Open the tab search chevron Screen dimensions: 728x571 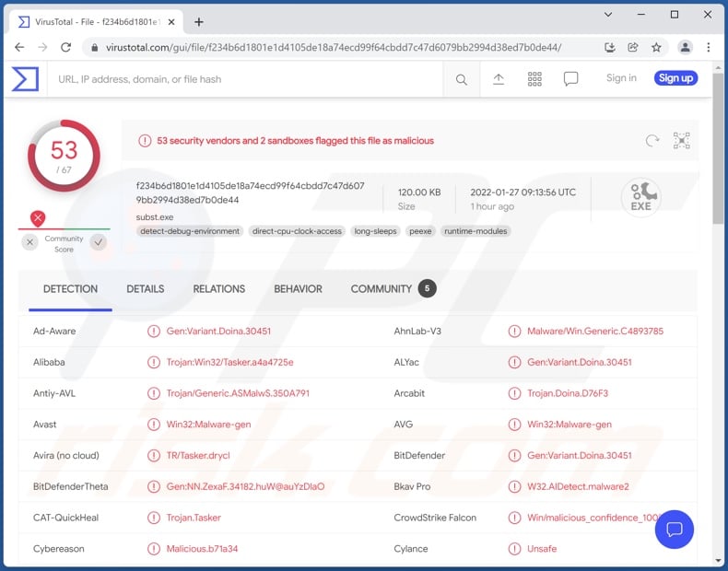tap(608, 15)
